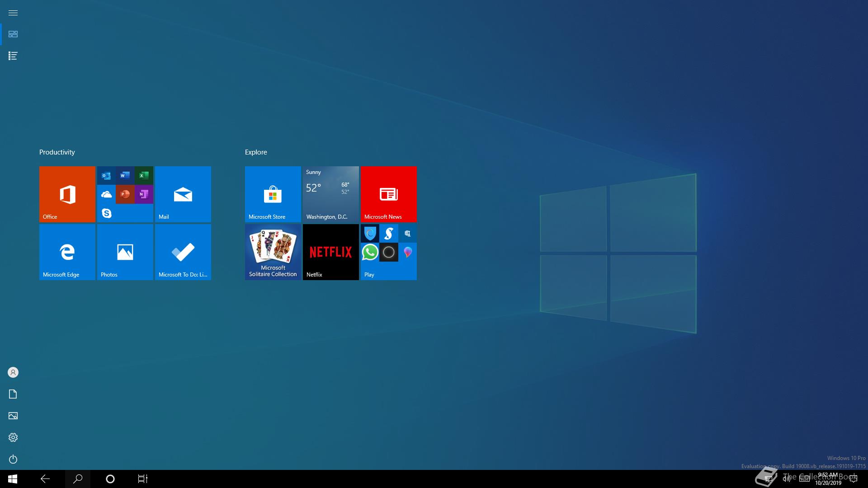The image size is (868, 488).
Task: Select the Explore group heading
Action: pyautogui.click(x=256, y=152)
